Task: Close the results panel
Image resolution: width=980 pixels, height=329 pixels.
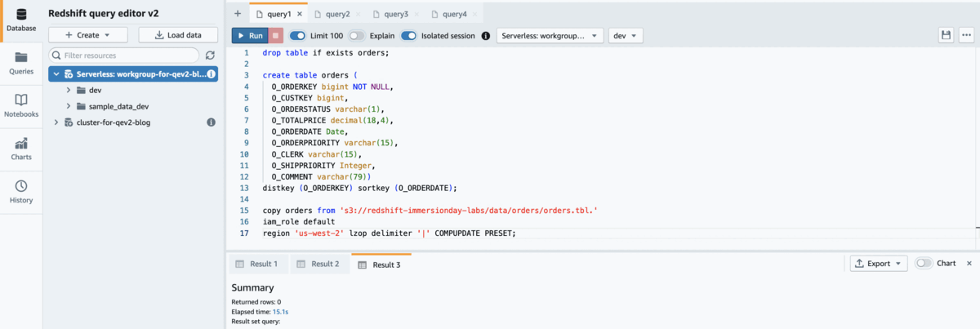Action: tap(969, 264)
